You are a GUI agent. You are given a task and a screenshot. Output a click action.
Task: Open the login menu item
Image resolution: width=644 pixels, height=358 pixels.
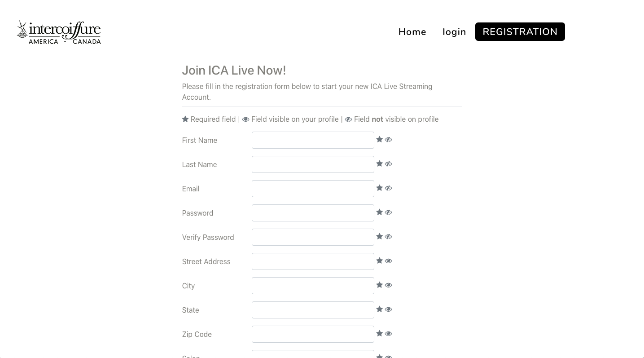pos(454,32)
